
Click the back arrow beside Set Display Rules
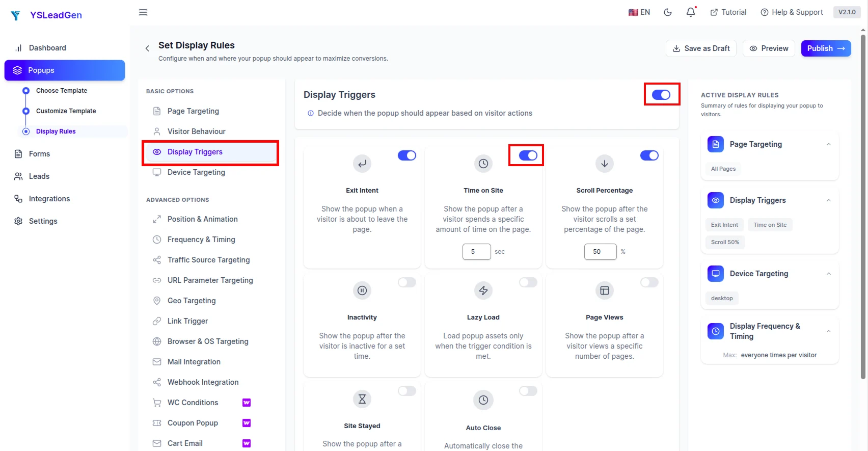click(147, 48)
